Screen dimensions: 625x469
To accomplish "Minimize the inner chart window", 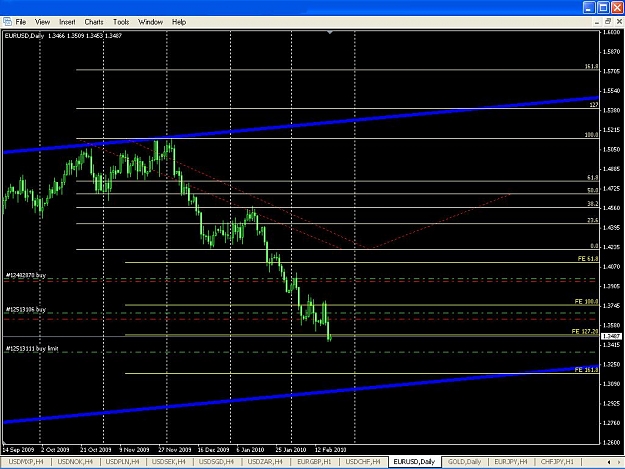I will (597, 22).
